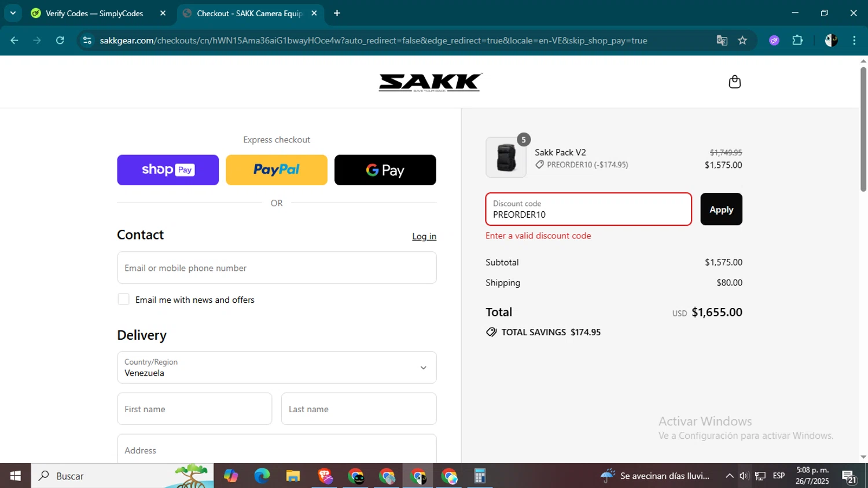Focus the Email or mobile phone number field
Image resolution: width=868 pixels, height=488 pixels.
(277, 267)
